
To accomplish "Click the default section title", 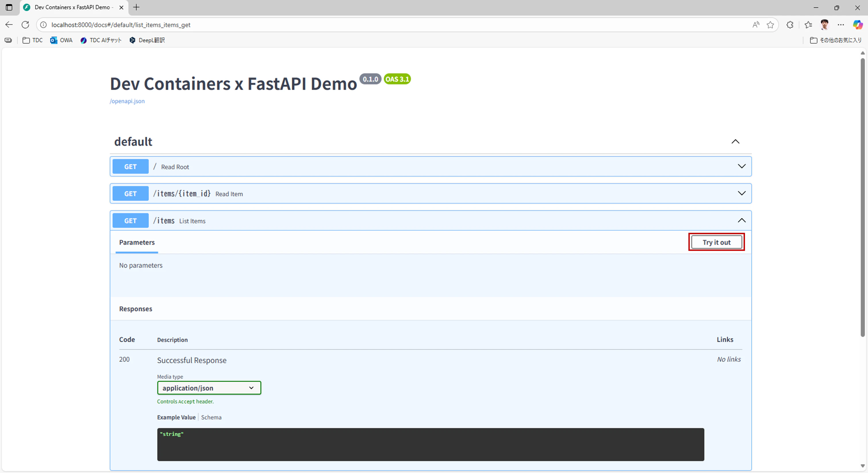I will 133,141.
